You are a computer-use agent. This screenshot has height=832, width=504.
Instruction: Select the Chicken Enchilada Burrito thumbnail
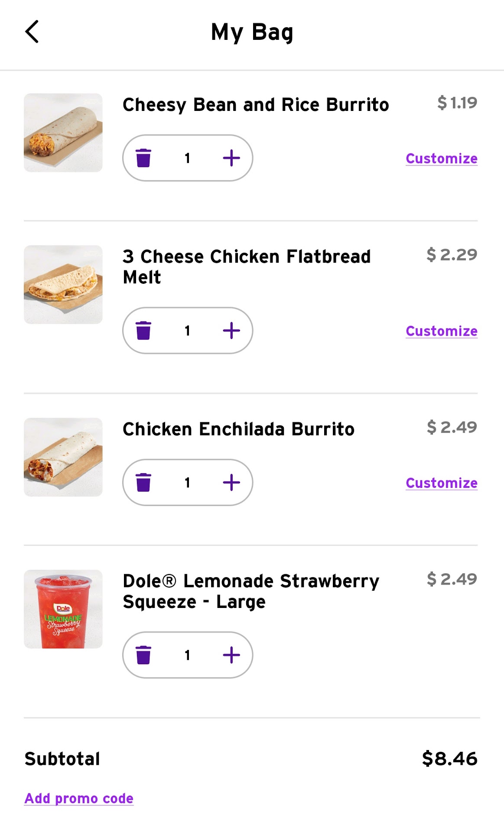pos(63,457)
